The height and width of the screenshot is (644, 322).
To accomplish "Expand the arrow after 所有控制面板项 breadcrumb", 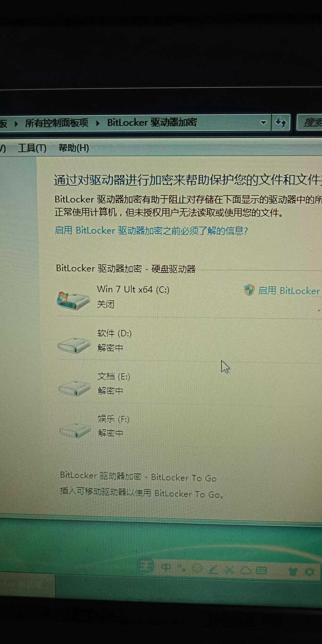I will point(98,123).
